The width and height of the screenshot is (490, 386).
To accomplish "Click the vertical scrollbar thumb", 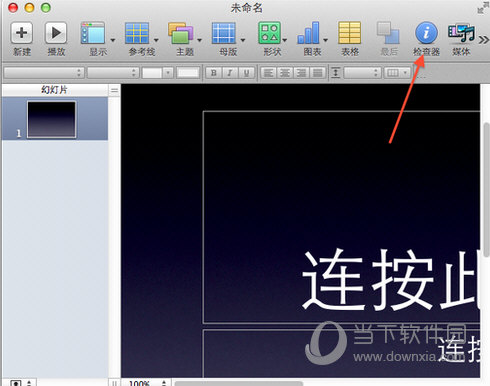I will pos(486,189).
